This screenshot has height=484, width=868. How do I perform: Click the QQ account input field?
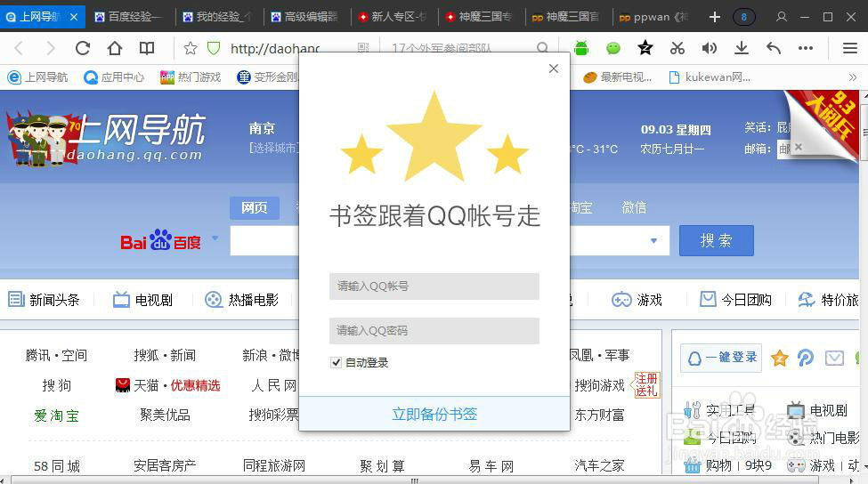[434, 286]
